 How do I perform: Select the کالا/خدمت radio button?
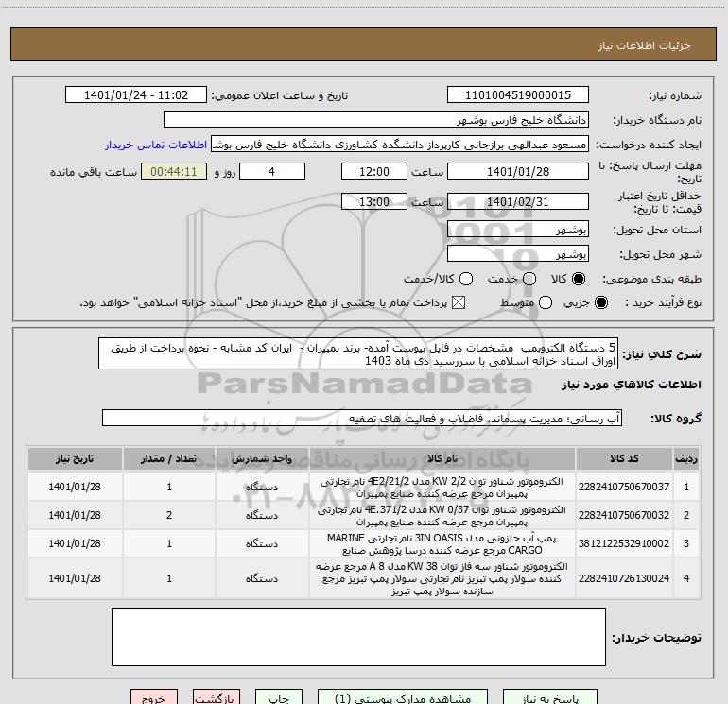click(466, 279)
